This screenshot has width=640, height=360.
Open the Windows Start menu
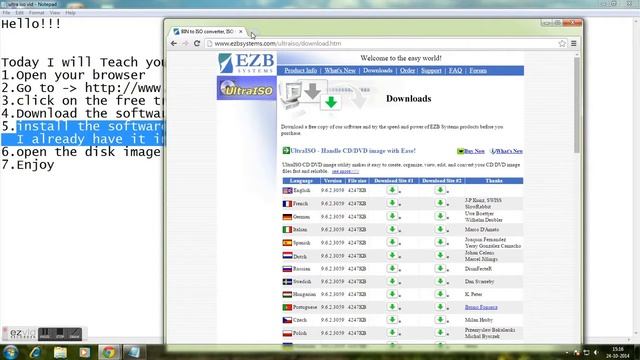(10, 352)
